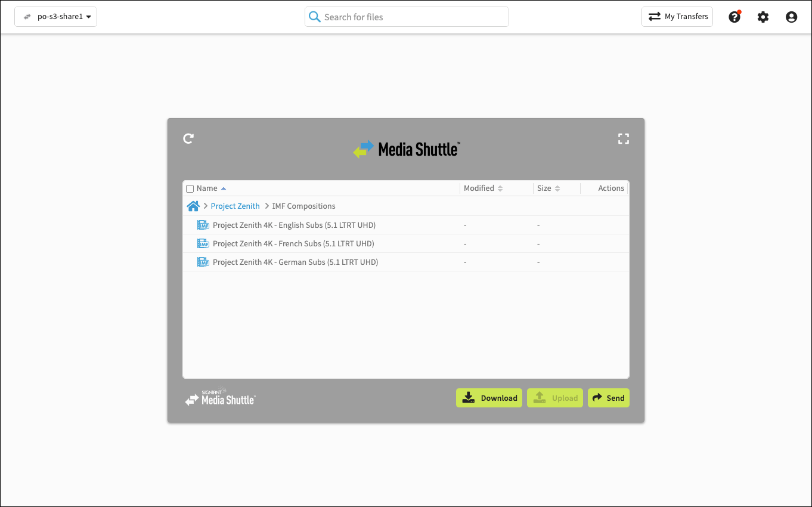Sort files by Name column
The width and height of the screenshot is (812, 507).
[212, 188]
